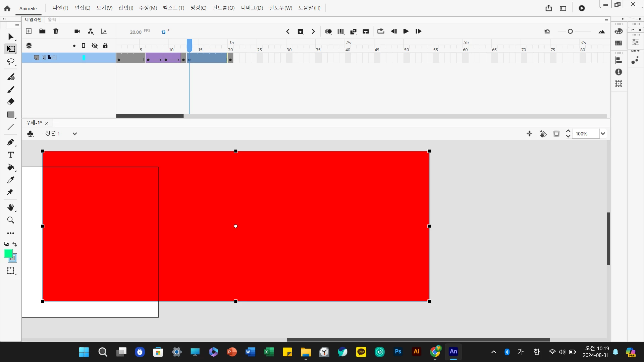This screenshot has height=362, width=644.
Task: Switch to the 출력 tab
Action: (52, 20)
